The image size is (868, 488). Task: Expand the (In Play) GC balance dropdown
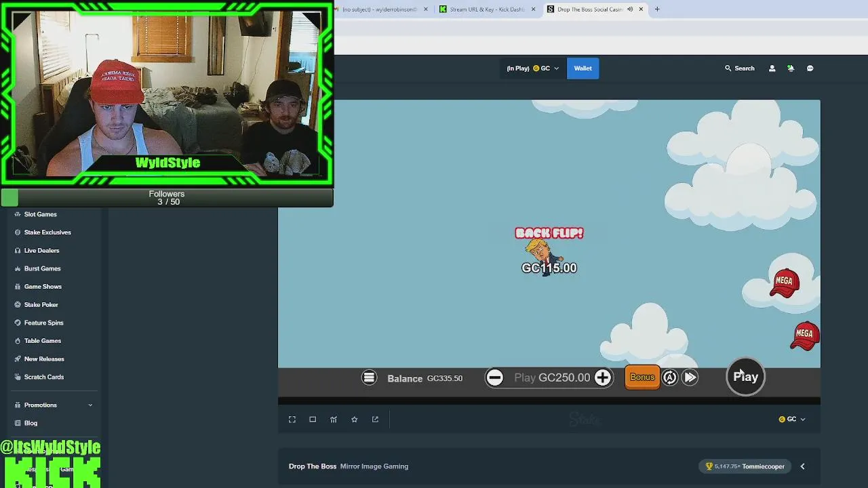533,68
